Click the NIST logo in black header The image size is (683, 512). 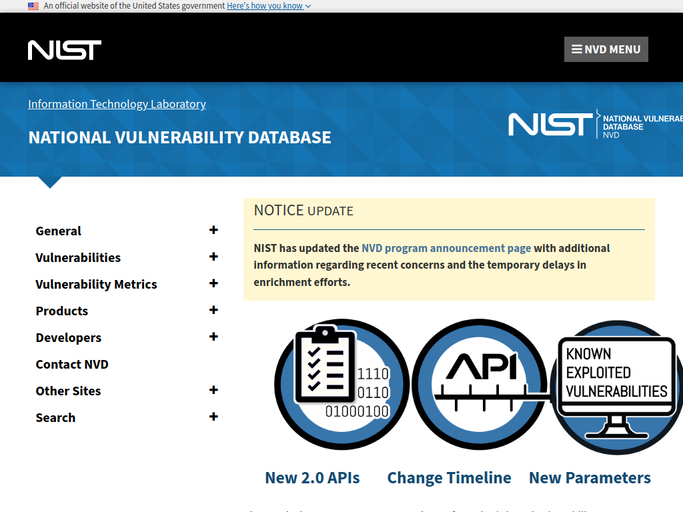64,50
